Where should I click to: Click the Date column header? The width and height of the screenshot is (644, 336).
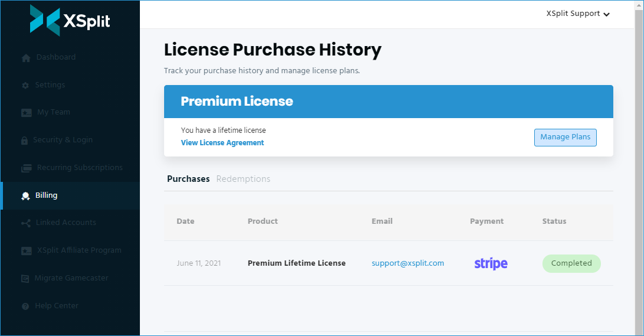click(185, 221)
